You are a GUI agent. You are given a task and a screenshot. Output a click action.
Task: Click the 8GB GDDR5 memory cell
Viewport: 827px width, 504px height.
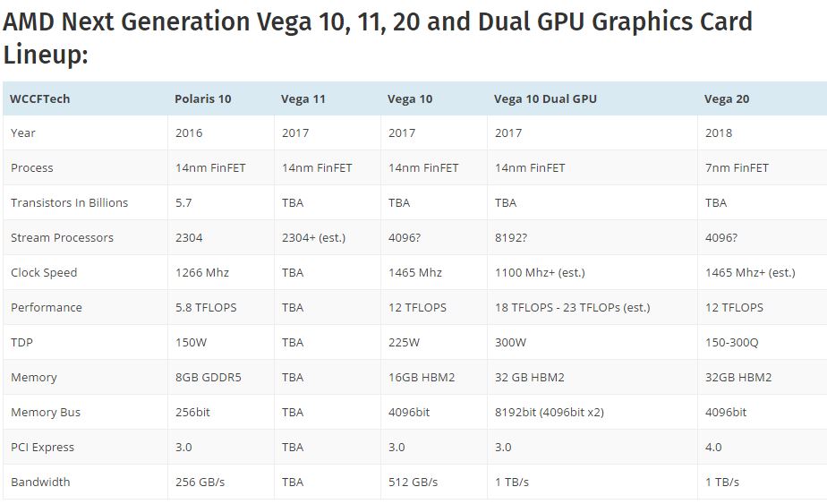209,377
